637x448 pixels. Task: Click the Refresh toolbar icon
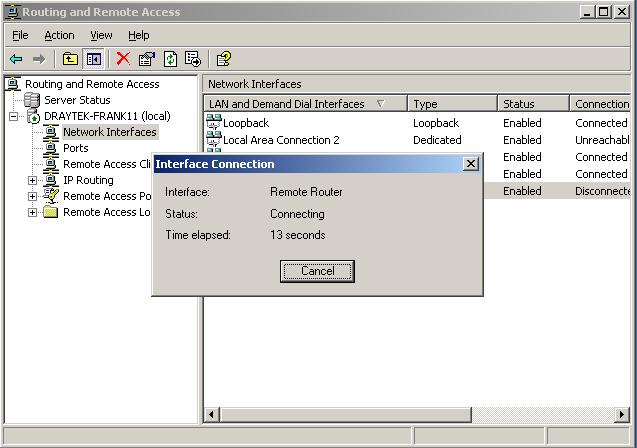click(x=170, y=59)
